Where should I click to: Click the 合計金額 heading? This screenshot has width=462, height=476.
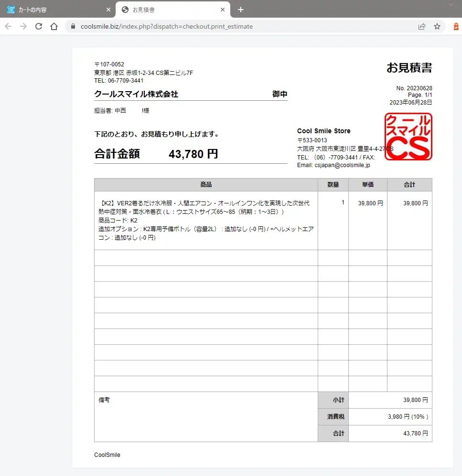tap(117, 154)
